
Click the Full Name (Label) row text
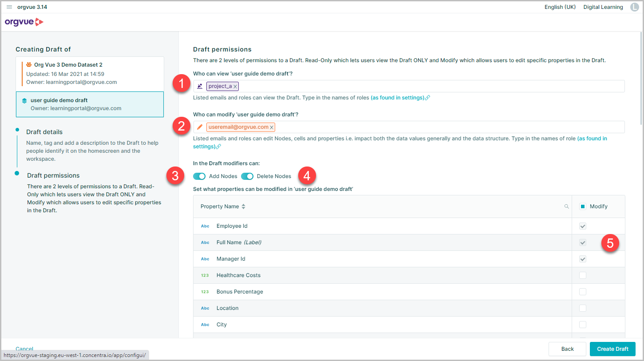click(239, 242)
